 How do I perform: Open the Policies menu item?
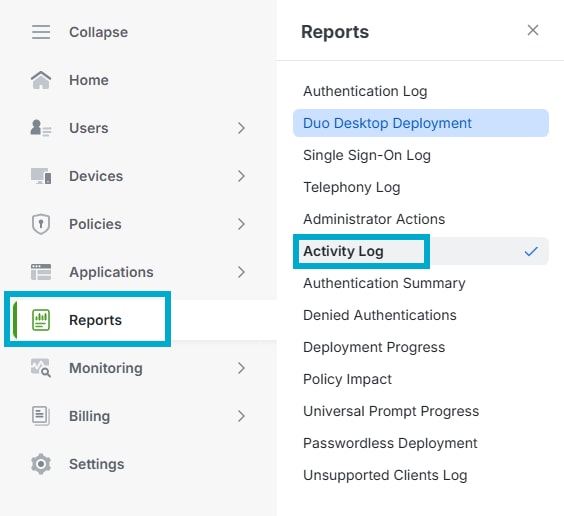pos(95,224)
